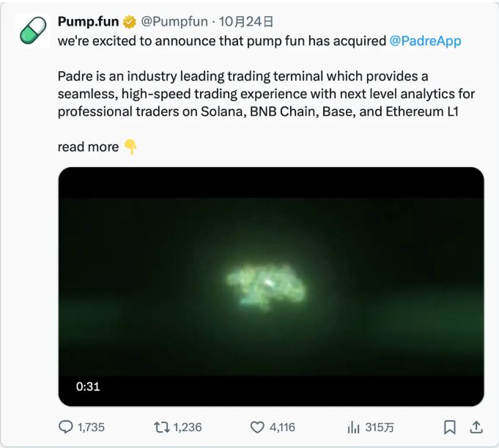Open the @Pumpfun handle
The image size is (499, 448).
[x=171, y=22]
